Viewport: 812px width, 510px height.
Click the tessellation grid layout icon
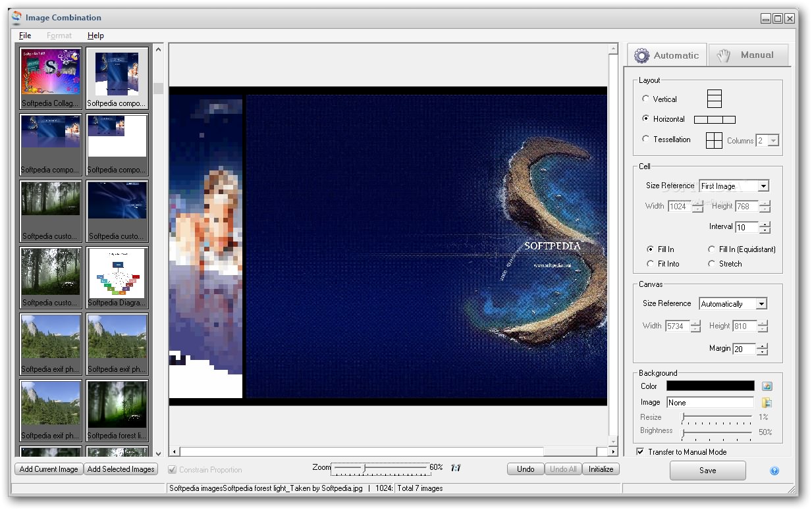point(714,140)
